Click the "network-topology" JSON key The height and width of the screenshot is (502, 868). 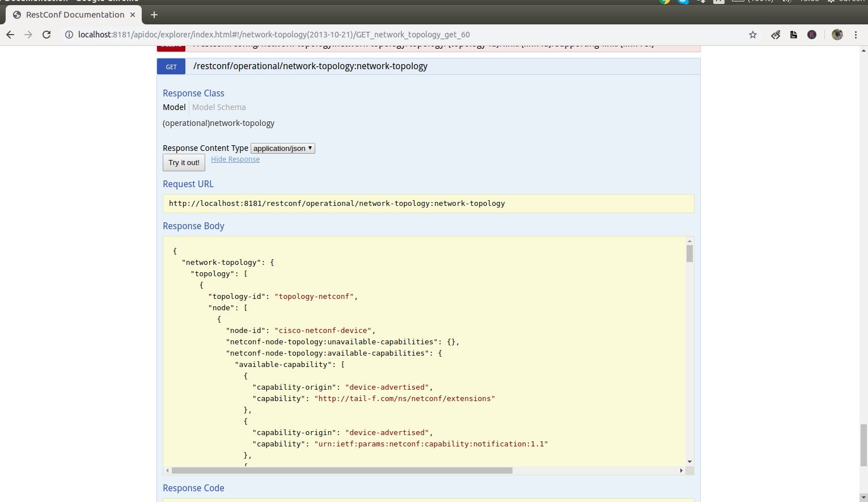click(x=221, y=263)
